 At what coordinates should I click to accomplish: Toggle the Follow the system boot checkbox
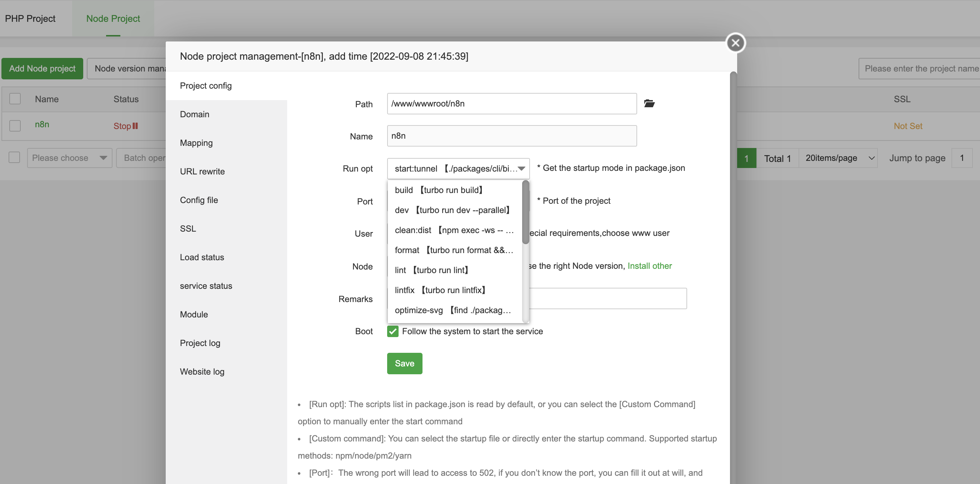pos(392,331)
